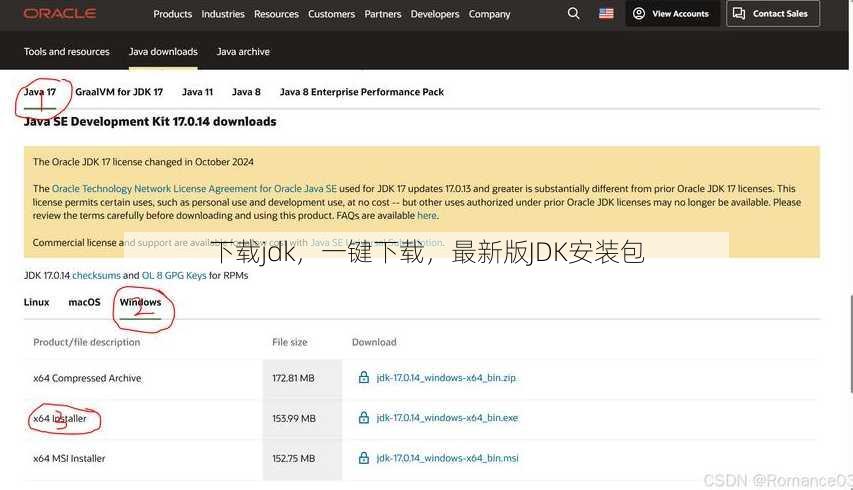Click the File size column header
This screenshot has height=490, width=853.
[x=289, y=342]
